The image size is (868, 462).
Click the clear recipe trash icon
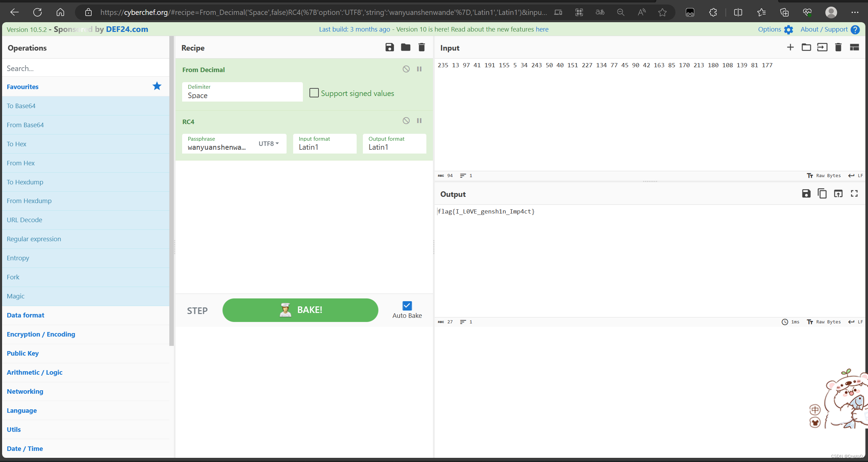point(422,47)
